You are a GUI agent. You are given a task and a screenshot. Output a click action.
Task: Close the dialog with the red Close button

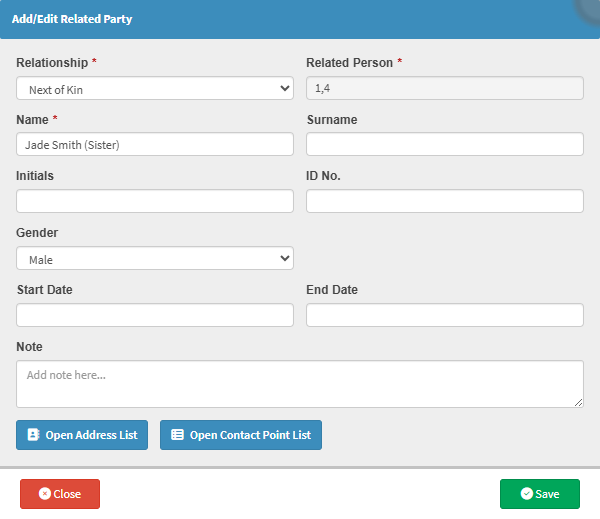coord(60,494)
